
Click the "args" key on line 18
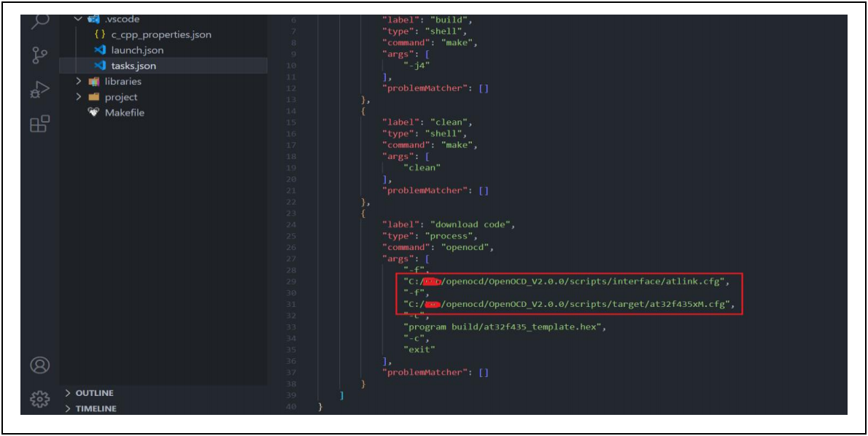click(398, 157)
